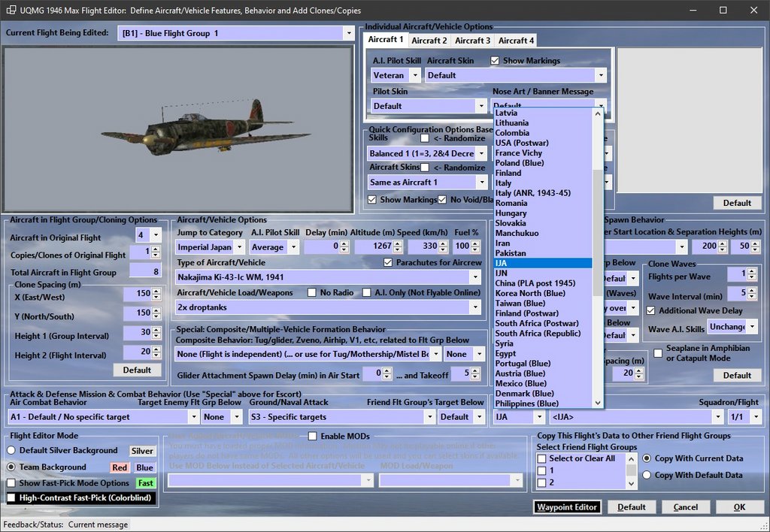Open the Aircraft 2 tab

[x=429, y=41]
